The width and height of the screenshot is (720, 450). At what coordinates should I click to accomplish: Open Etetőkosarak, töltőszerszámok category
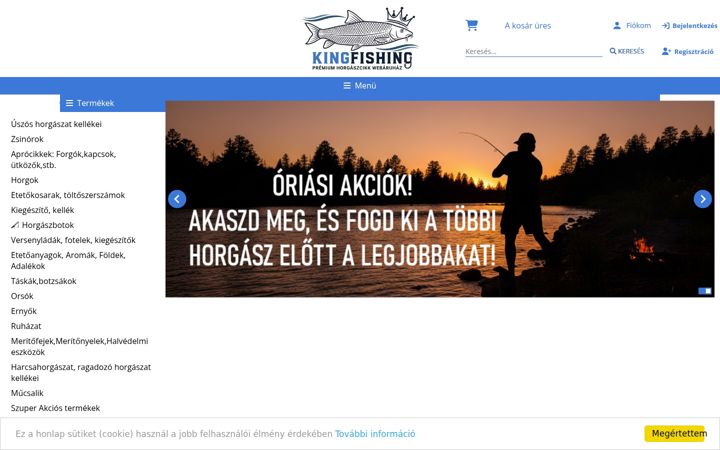point(68,195)
